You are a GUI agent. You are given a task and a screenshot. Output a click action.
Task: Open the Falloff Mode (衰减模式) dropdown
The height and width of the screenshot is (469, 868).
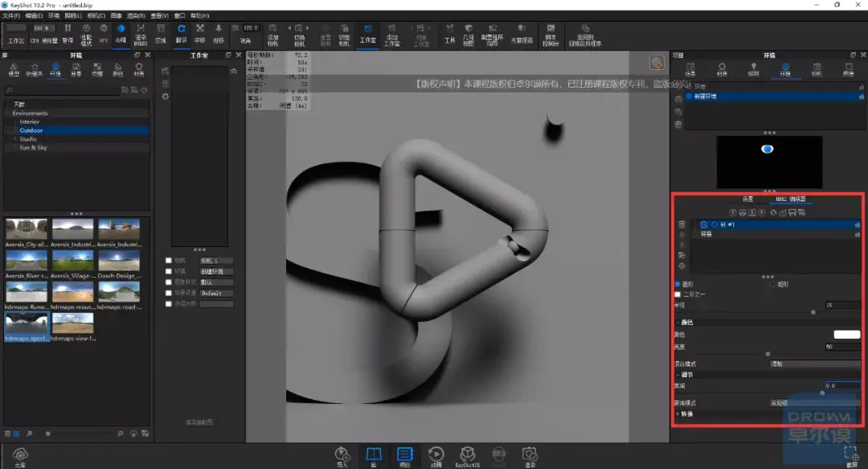[815, 403]
